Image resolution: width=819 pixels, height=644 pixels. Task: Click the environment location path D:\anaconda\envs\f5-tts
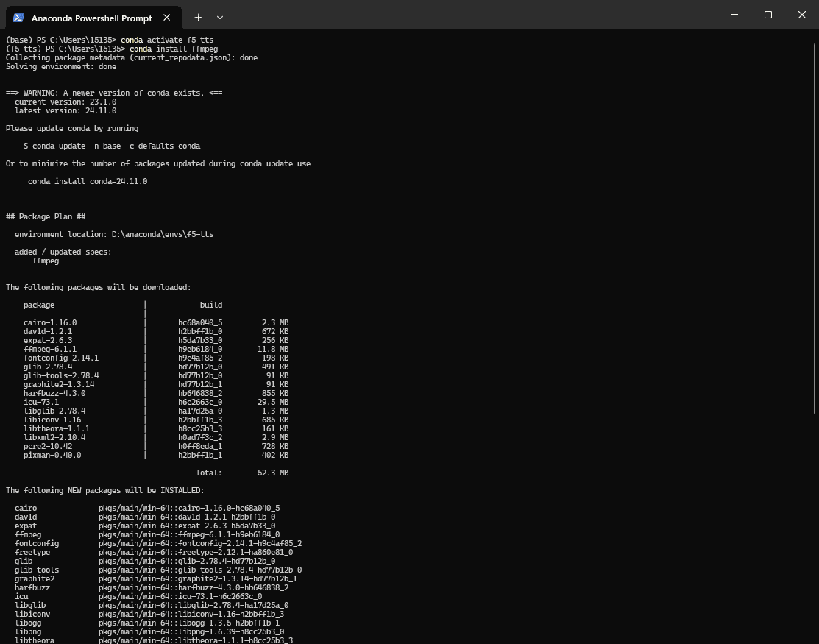[x=162, y=234]
